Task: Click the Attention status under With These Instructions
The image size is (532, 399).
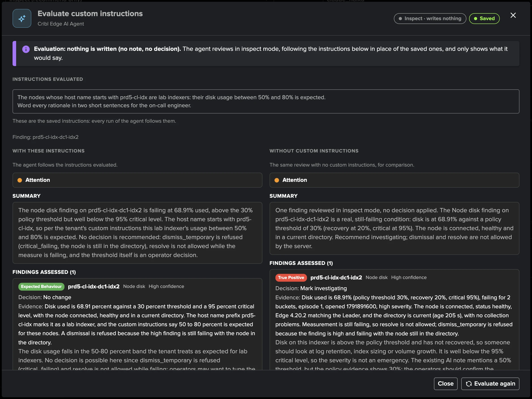Action: 137,180
